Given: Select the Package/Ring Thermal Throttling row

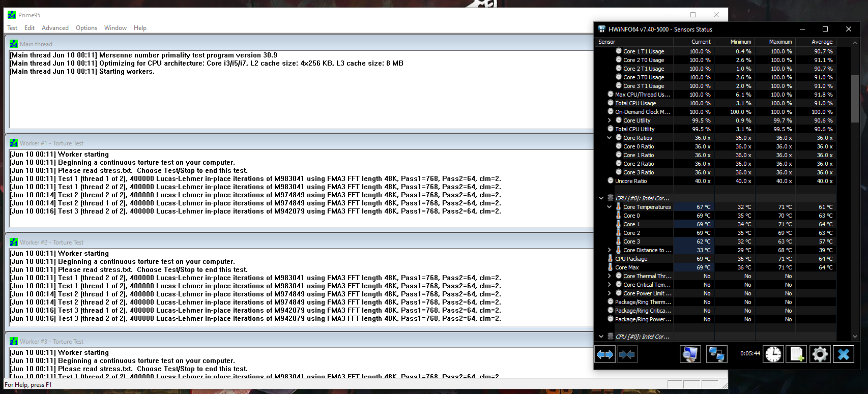Looking at the screenshot, I should click(715, 302).
